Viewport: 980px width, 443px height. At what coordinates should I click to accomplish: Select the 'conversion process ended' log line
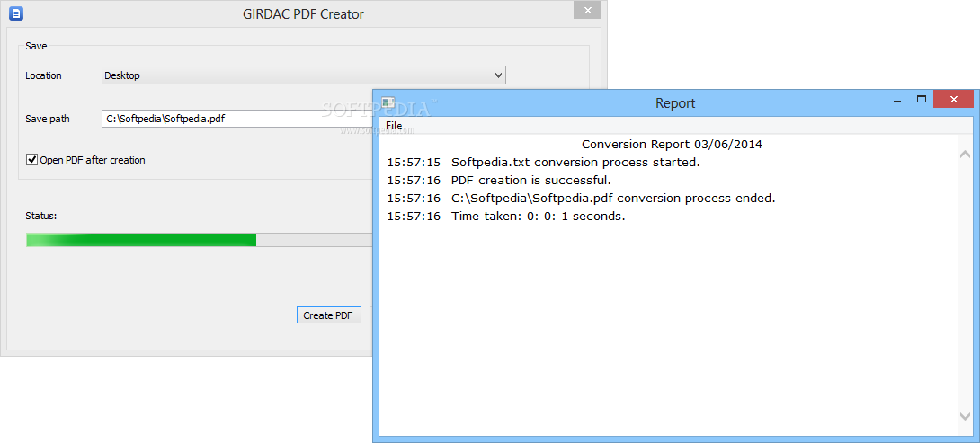581,199
